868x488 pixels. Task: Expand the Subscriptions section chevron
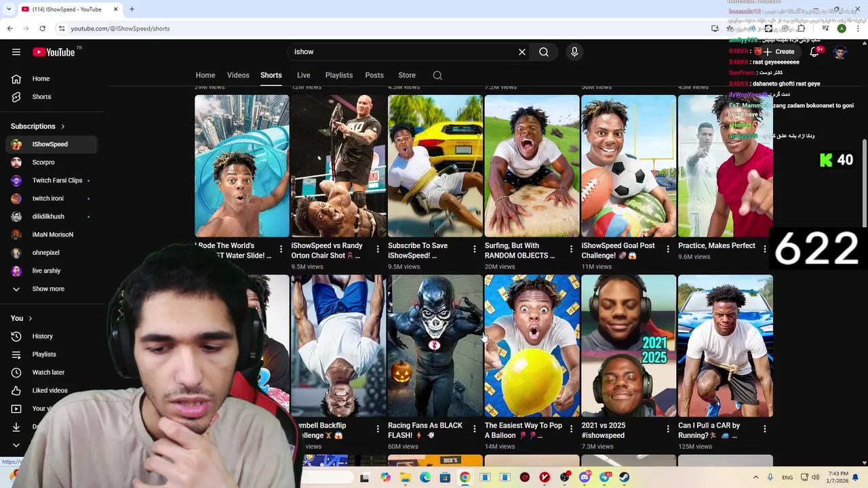click(63, 127)
